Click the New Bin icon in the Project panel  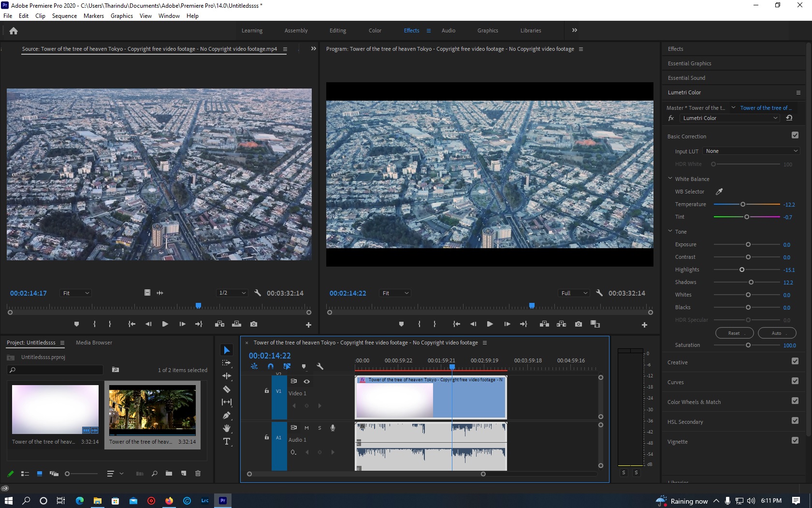point(169,474)
